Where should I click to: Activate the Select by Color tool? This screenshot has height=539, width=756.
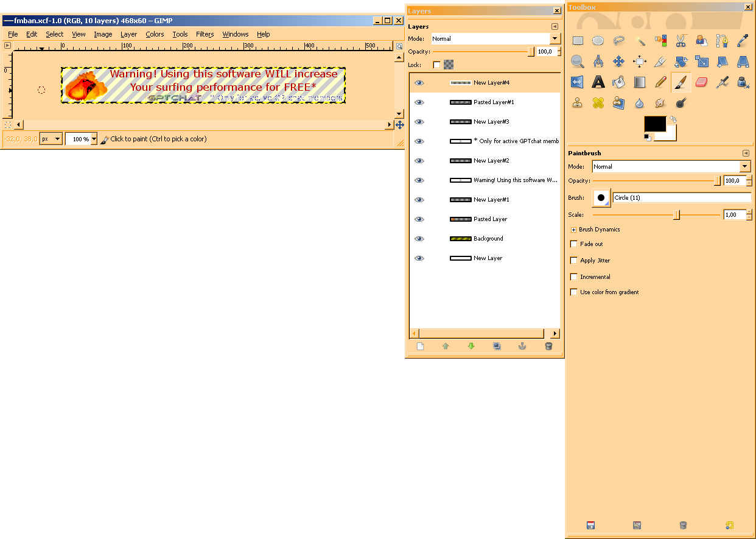tap(660, 41)
